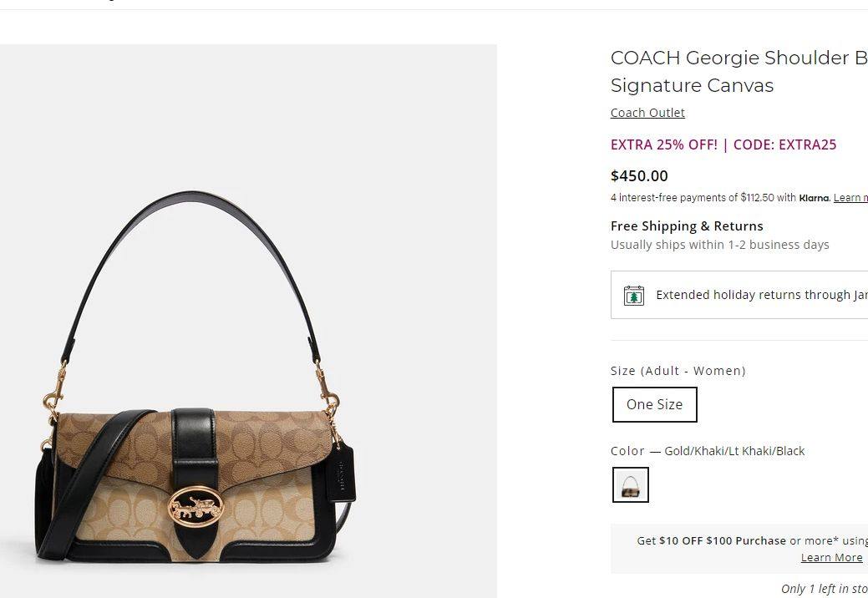Select the One Size option

(x=654, y=404)
